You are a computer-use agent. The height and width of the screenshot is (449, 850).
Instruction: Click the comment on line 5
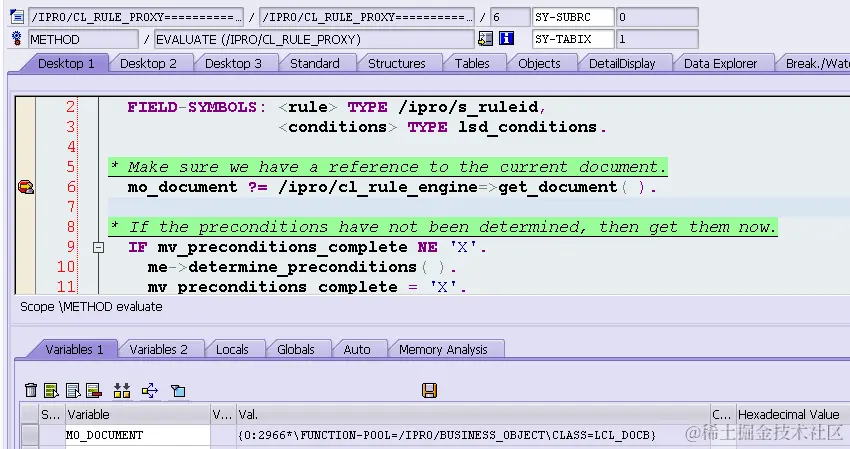(388, 167)
